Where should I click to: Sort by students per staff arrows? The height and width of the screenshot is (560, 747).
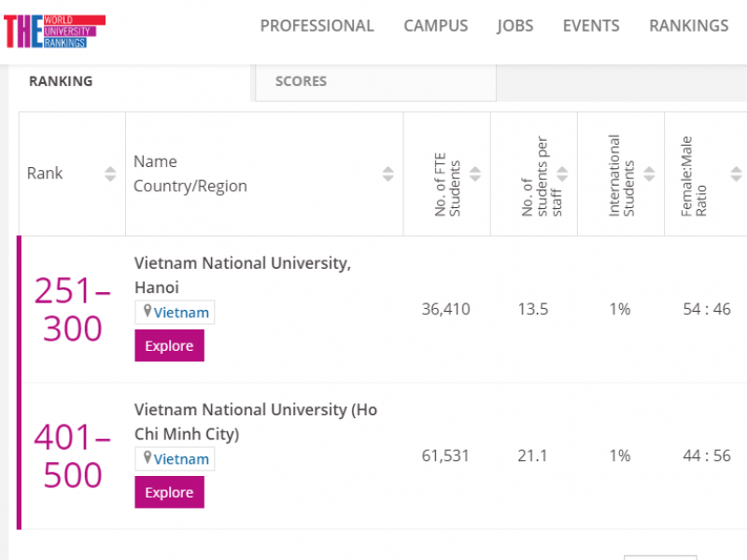tap(562, 174)
